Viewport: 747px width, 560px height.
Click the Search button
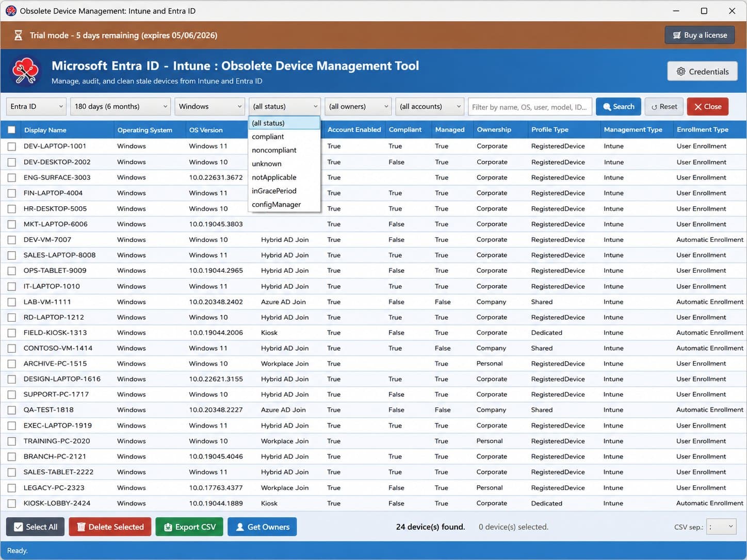[x=619, y=107]
